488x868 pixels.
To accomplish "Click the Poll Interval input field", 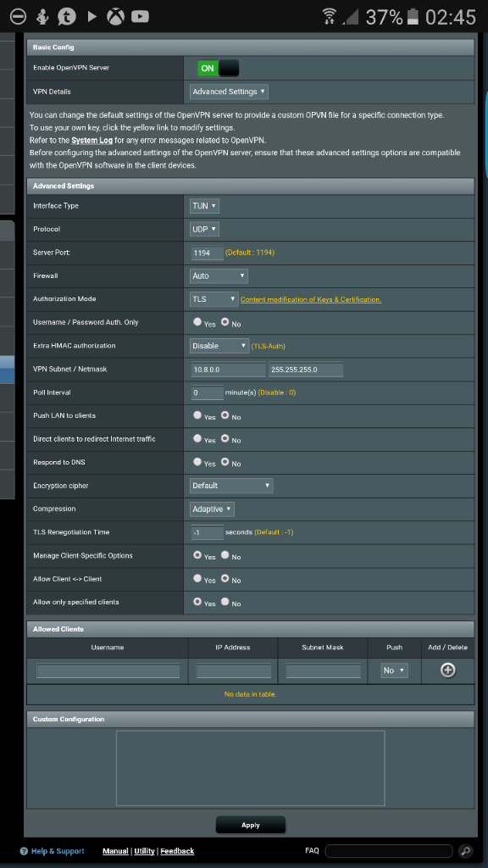I will tap(207, 392).
